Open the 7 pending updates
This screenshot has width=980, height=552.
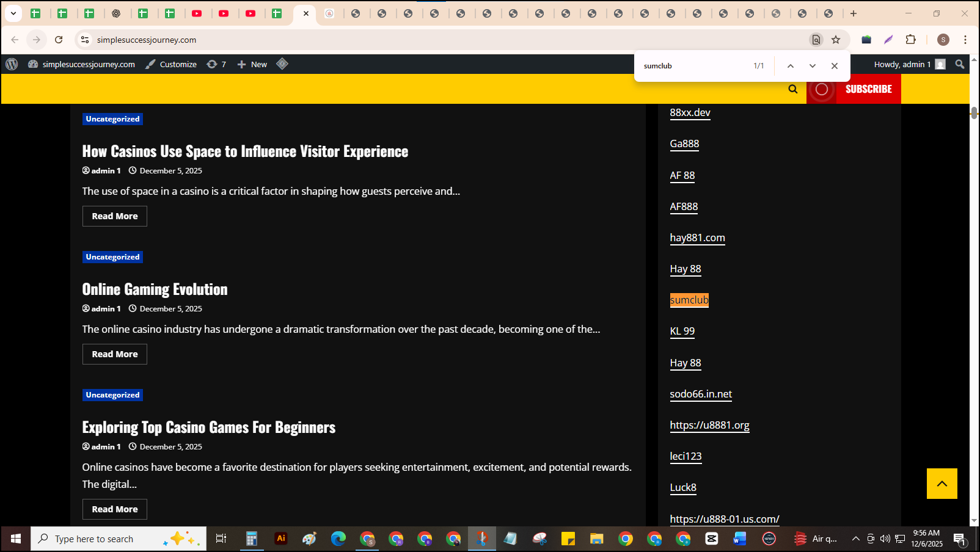click(x=216, y=64)
